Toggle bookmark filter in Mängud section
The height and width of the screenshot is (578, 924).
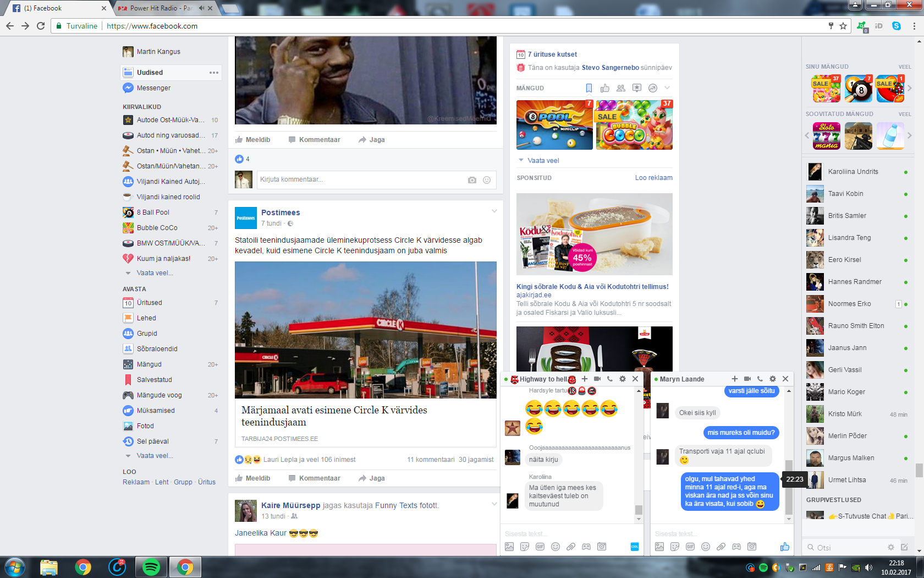(x=589, y=88)
